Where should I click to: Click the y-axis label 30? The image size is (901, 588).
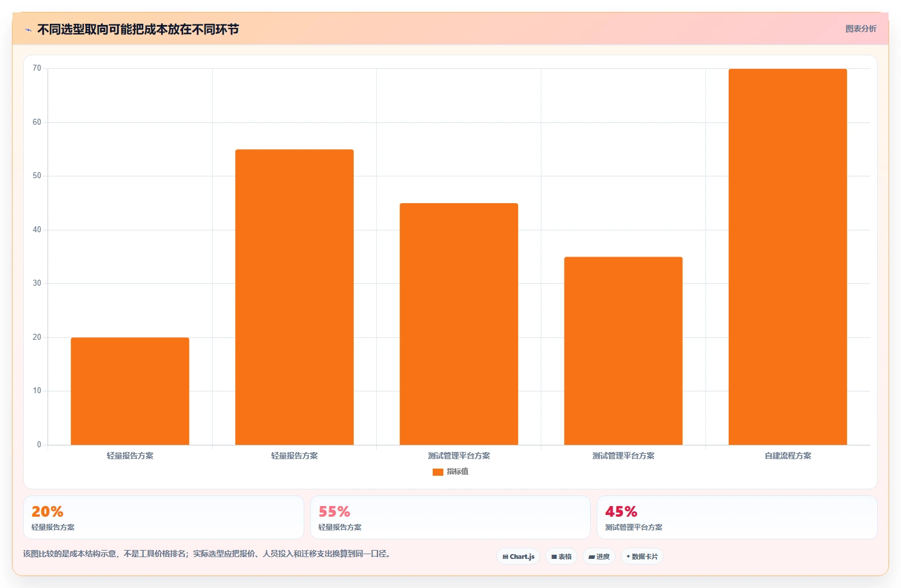point(37,283)
